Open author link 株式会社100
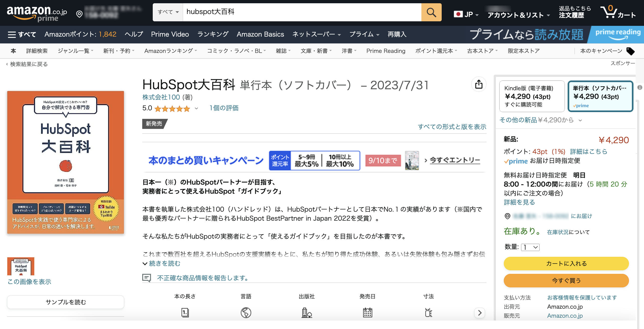 click(x=161, y=97)
